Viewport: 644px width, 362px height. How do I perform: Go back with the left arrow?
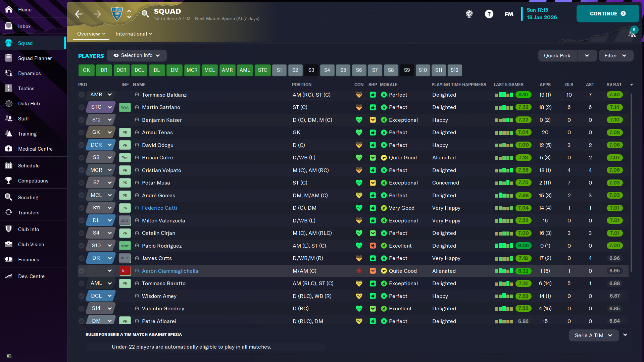[x=79, y=14]
